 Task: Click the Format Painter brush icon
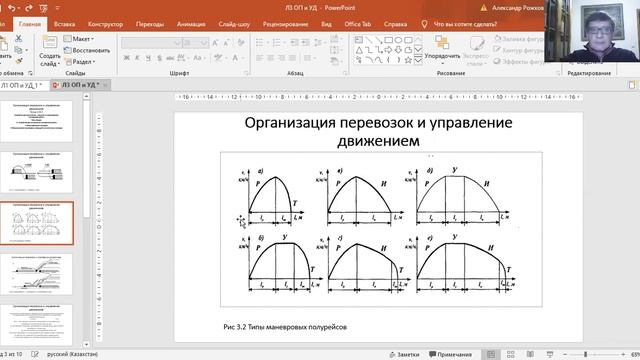pyautogui.click(x=18, y=61)
